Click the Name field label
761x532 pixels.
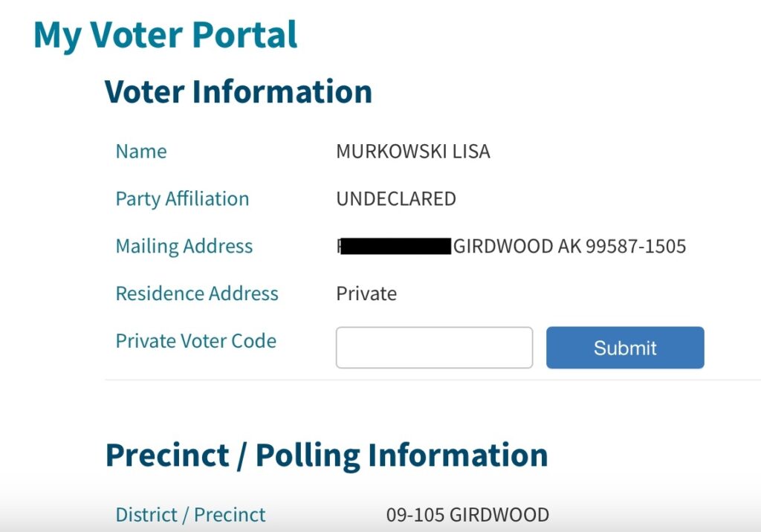141,152
